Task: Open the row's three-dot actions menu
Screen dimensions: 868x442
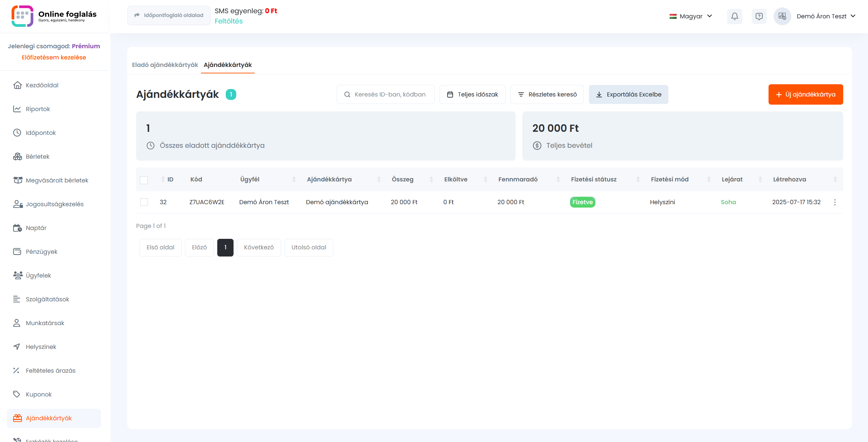Action: [835, 202]
